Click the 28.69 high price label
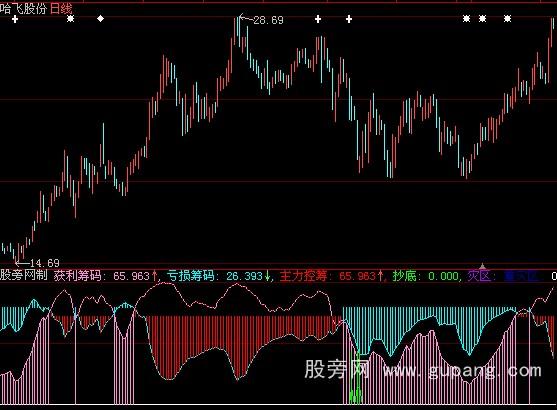Image resolution: width=557 pixels, height=410 pixels. click(x=269, y=20)
